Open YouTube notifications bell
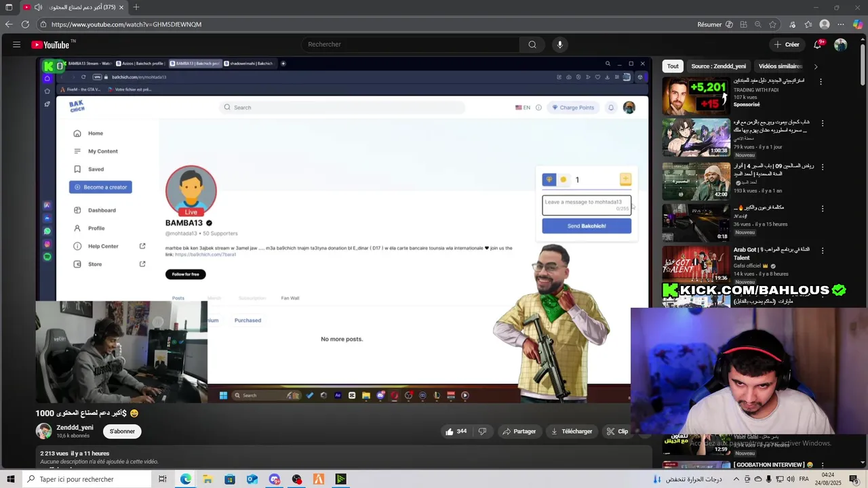 (818, 45)
